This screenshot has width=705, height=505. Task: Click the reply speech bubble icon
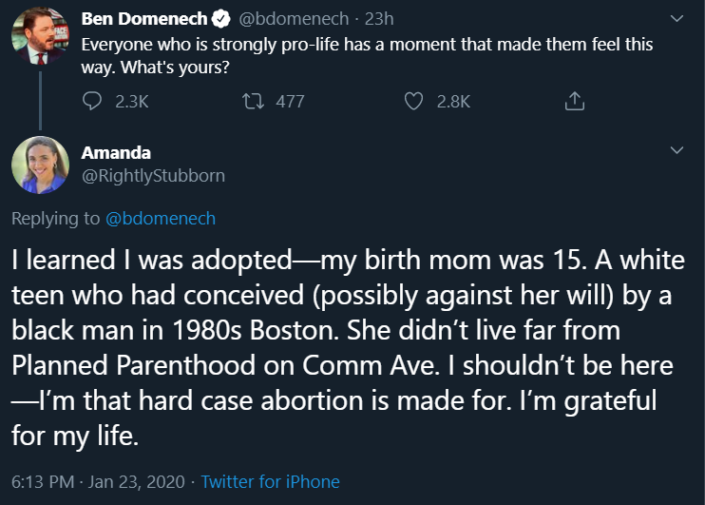91,101
